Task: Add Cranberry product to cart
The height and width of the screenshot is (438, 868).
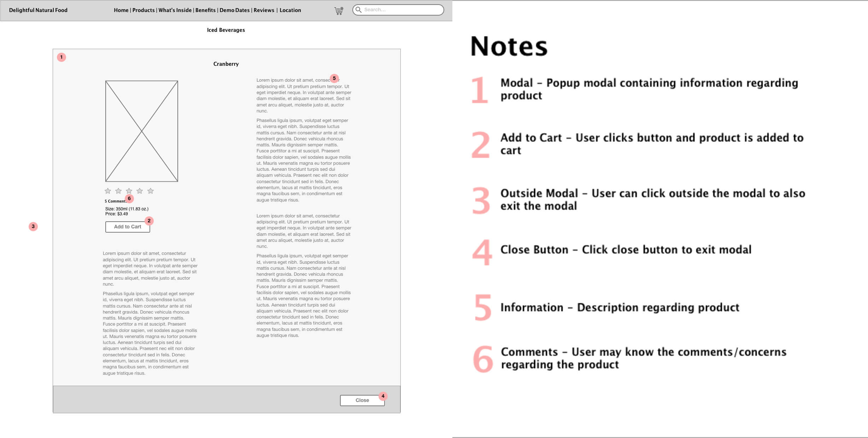Action: [x=128, y=227]
